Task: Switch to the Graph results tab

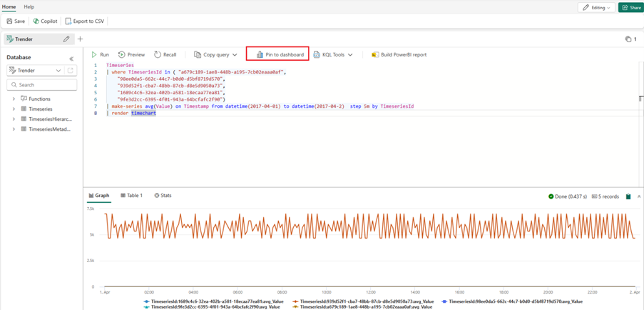Action: coord(98,195)
